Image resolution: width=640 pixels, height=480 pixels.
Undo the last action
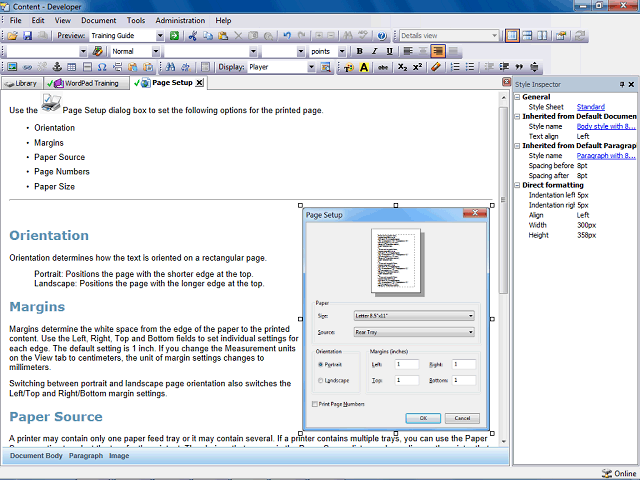point(287,36)
